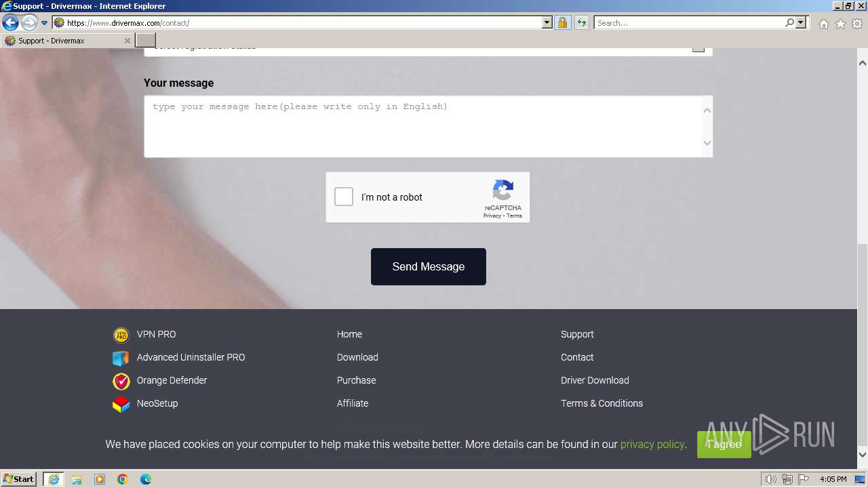Open Windows Media Player taskbar icon
Viewport: 868px width, 488px height.
pos(100,479)
